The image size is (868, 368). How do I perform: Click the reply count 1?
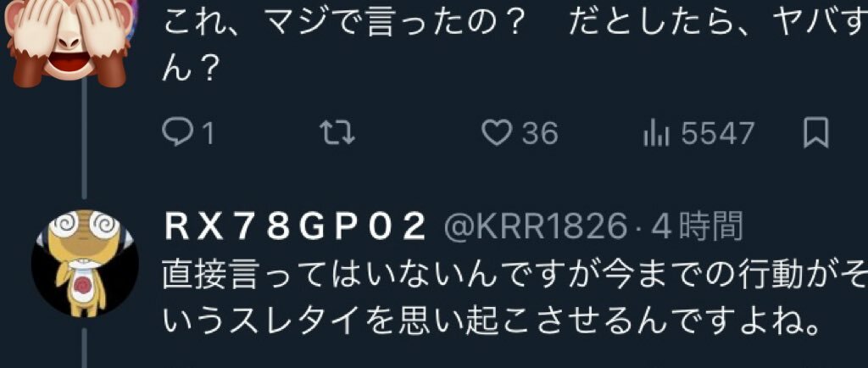point(209,135)
